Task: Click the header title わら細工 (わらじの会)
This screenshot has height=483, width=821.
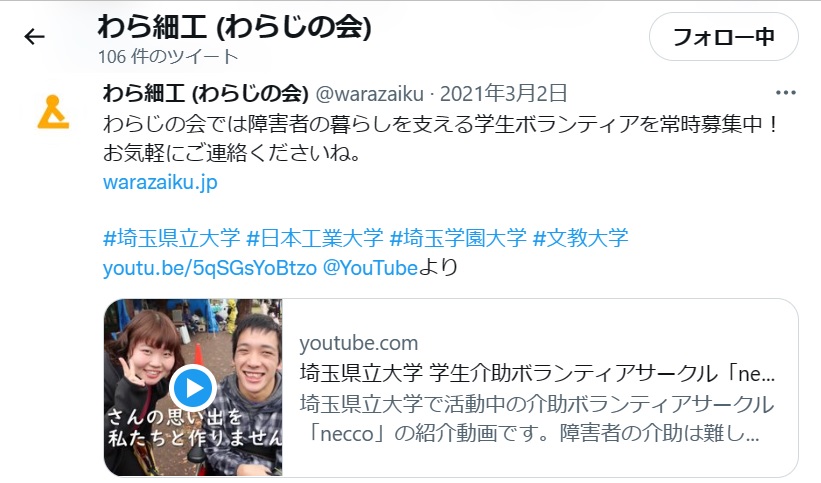Action: [x=235, y=27]
